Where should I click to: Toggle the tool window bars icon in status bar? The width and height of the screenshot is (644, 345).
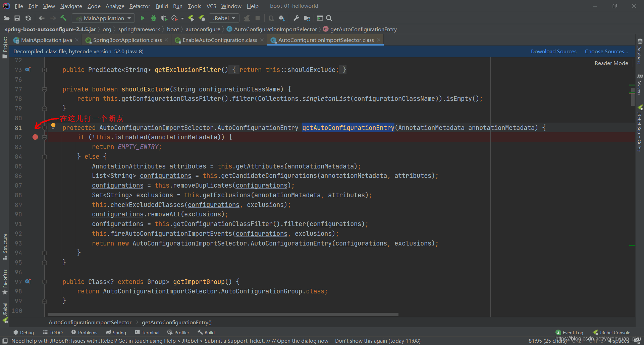click(5, 341)
